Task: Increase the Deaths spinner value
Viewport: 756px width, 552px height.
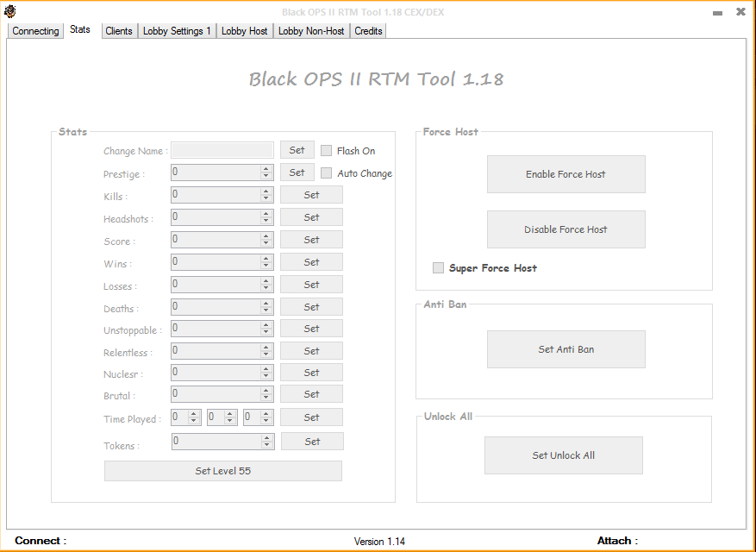Action: pyautogui.click(x=266, y=304)
